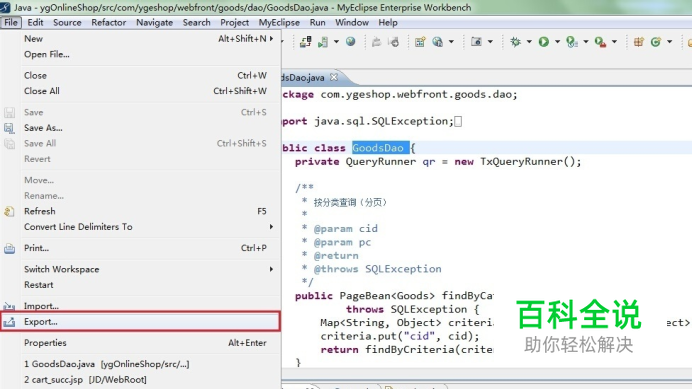Click the Save All menu entry
Viewport: 692px width, 389px height.
point(140,144)
